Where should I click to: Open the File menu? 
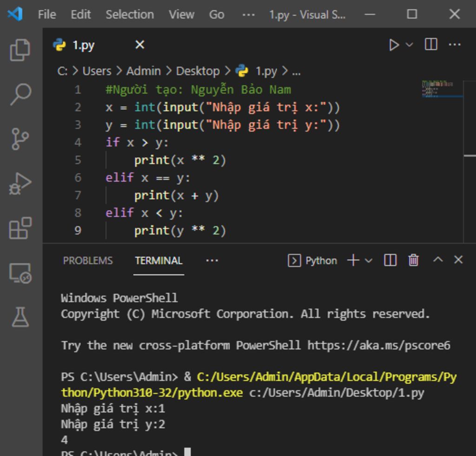[x=47, y=14]
